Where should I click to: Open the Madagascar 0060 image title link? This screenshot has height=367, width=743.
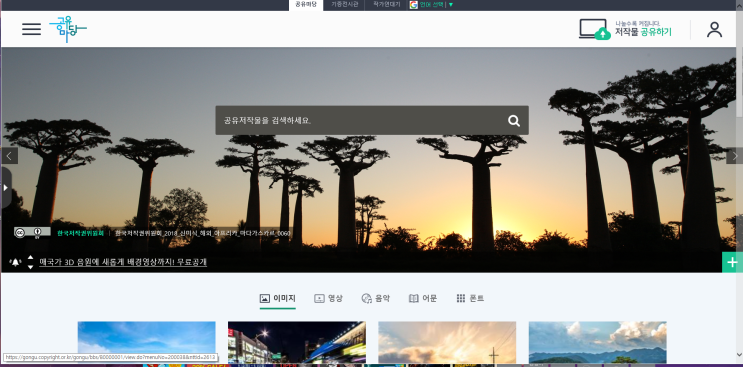coord(203,233)
